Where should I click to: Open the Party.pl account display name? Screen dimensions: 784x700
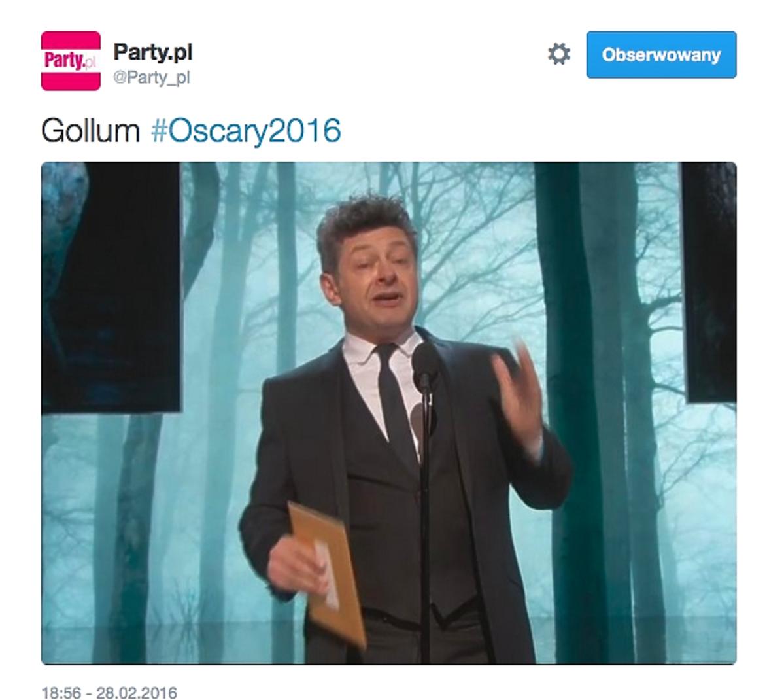[x=152, y=52]
